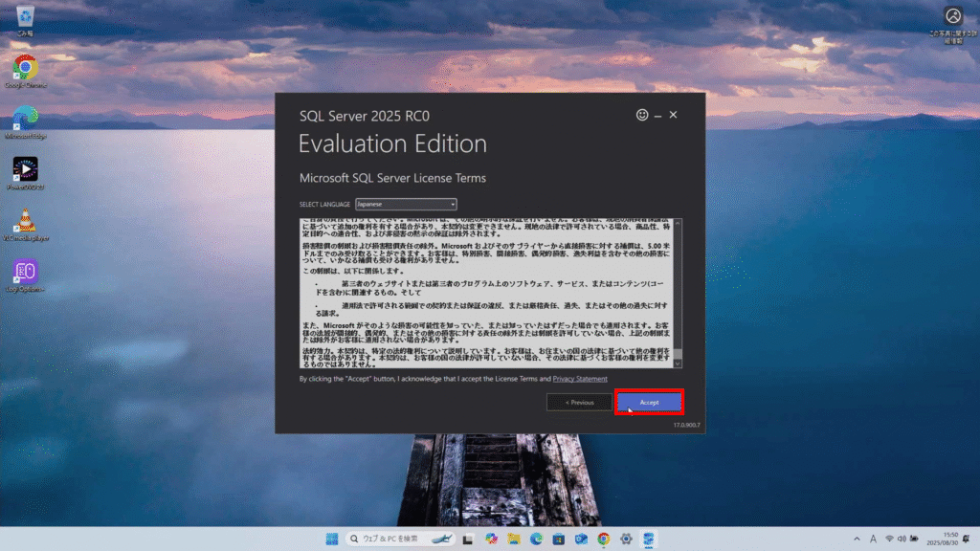Open Google Chrome from the taskbar
The height and width of the screenshot is (551, 980).
604,539
